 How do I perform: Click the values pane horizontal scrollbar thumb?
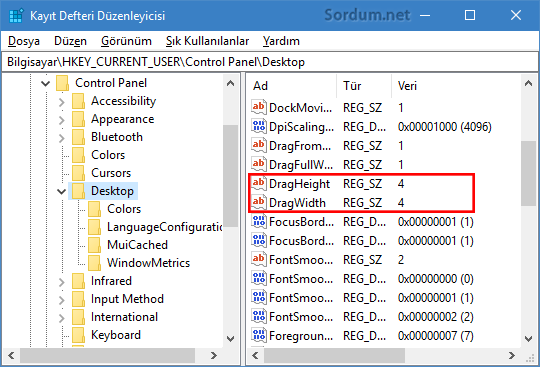(x=334, y=355)
